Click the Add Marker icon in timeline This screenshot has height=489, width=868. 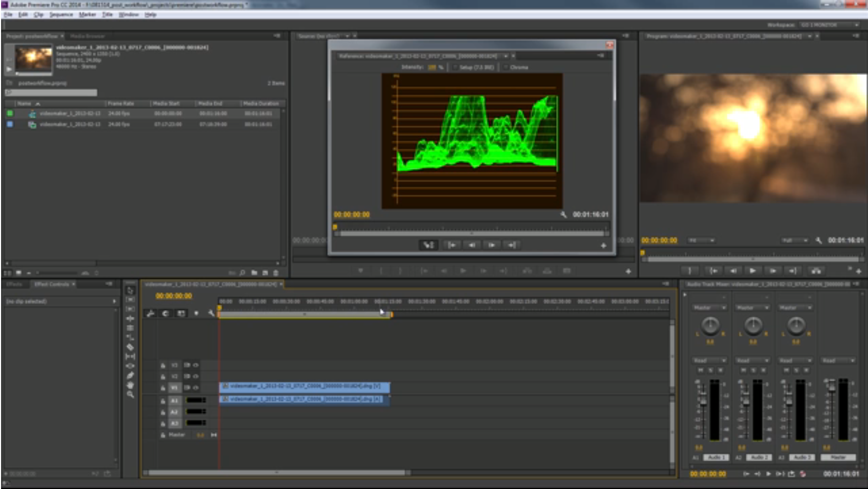[x=196, y=313]
